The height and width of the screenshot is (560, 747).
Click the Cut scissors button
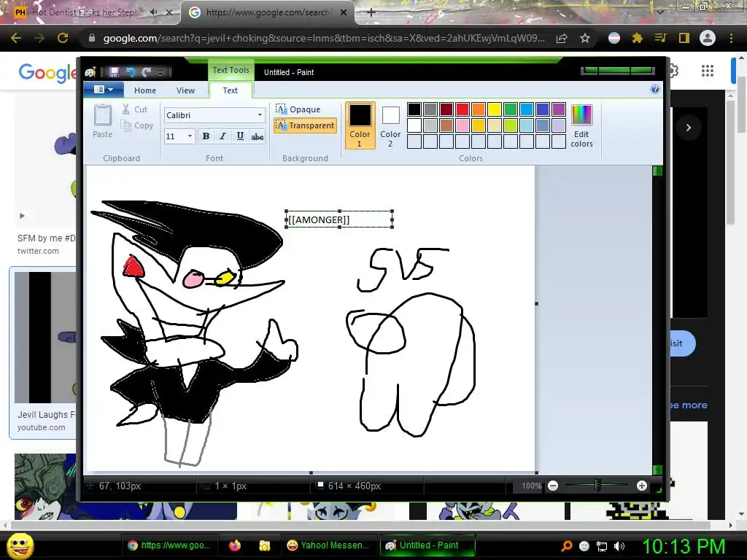[x=135, y=109]
